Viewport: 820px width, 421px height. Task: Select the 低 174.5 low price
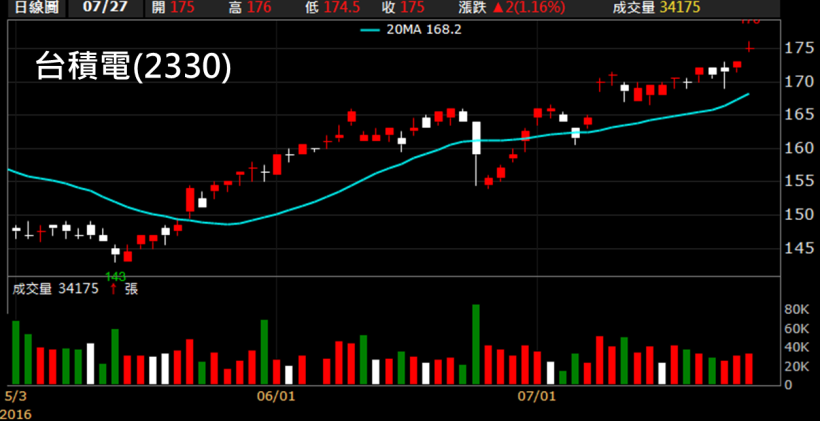[333, 8]
